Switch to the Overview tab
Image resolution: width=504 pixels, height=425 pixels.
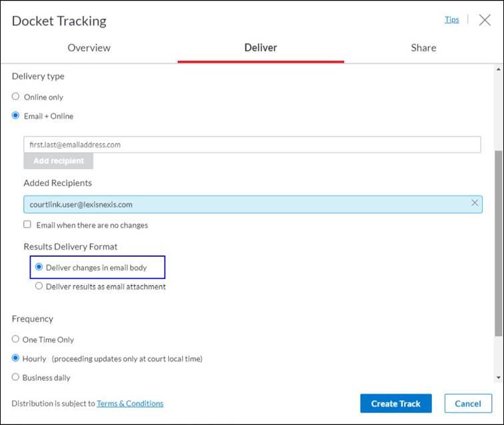(x=89, y=48)
